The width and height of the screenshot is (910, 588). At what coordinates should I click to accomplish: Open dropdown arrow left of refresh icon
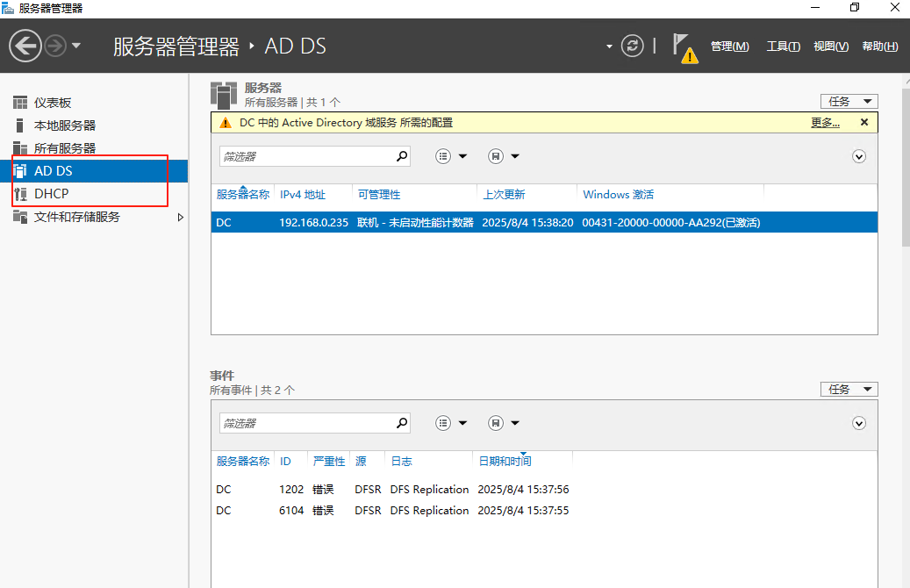click(x=609, y=47)
